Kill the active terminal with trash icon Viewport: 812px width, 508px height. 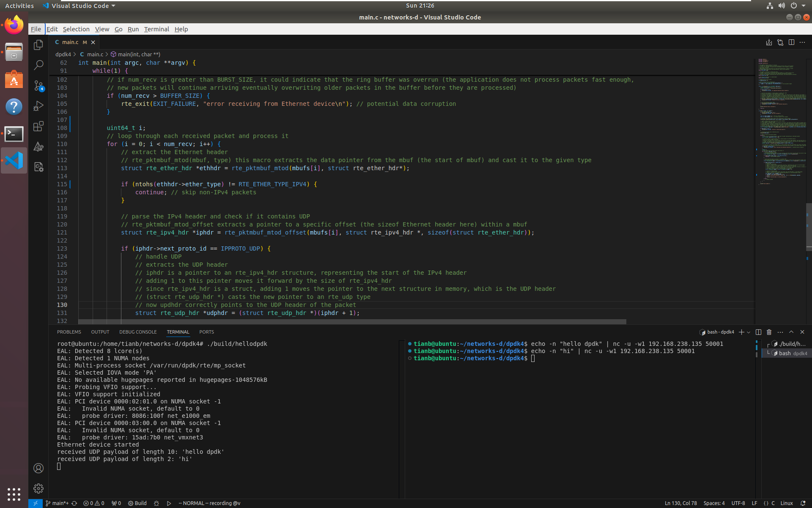(769, 332)
